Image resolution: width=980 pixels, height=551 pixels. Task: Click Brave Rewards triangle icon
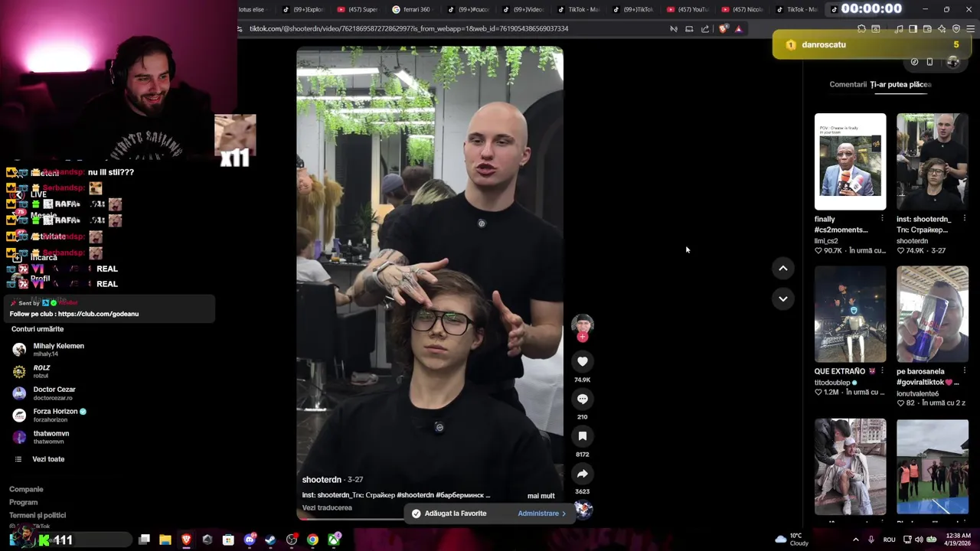pyautogui.click(x=738, y=29)
